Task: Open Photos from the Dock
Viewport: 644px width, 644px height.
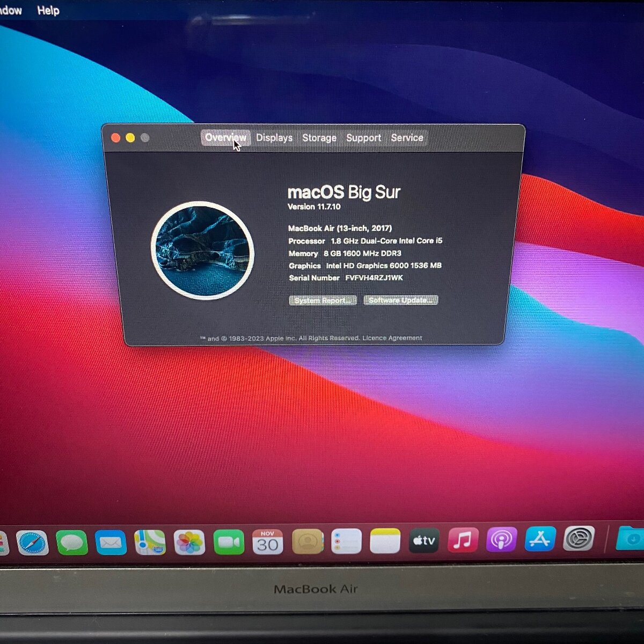Action: coord(189,541)
